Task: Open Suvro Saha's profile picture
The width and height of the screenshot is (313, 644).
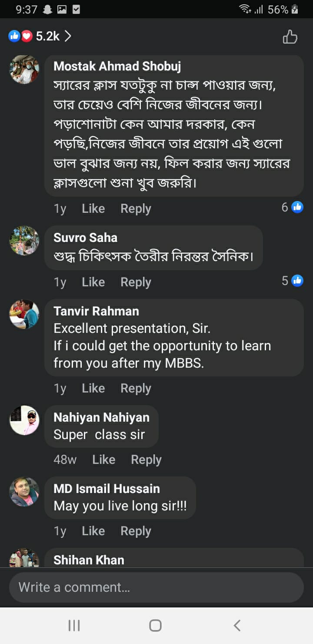Action: [24, 241]
